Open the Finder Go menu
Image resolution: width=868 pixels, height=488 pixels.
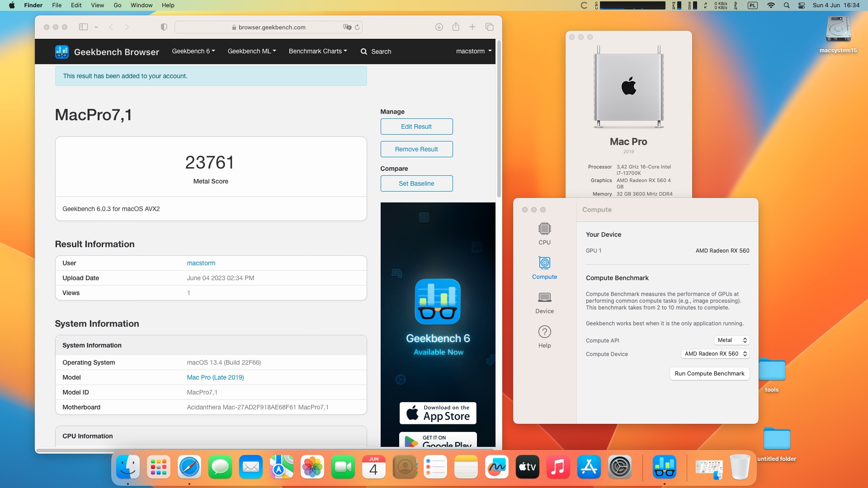118,5
